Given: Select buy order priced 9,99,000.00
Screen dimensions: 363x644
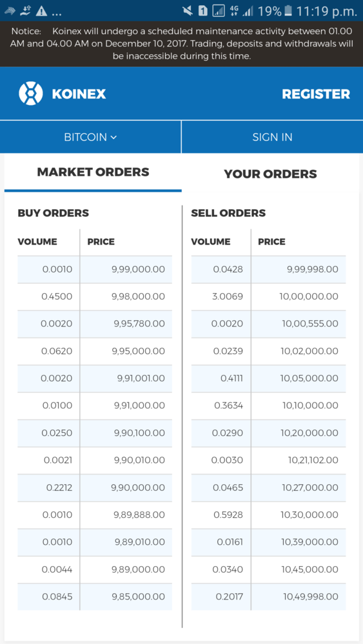Looking at the screenshot, I should tap(95, 269).
